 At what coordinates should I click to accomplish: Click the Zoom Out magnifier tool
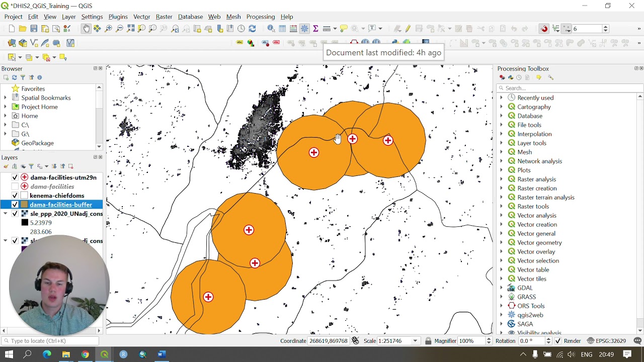119,29
